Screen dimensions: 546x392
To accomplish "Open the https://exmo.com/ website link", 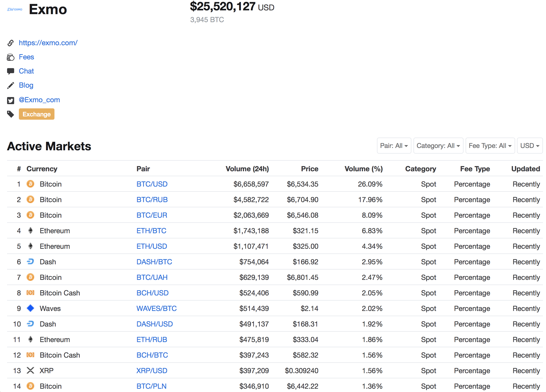I will pyautogui.click(x=48, y=43).
